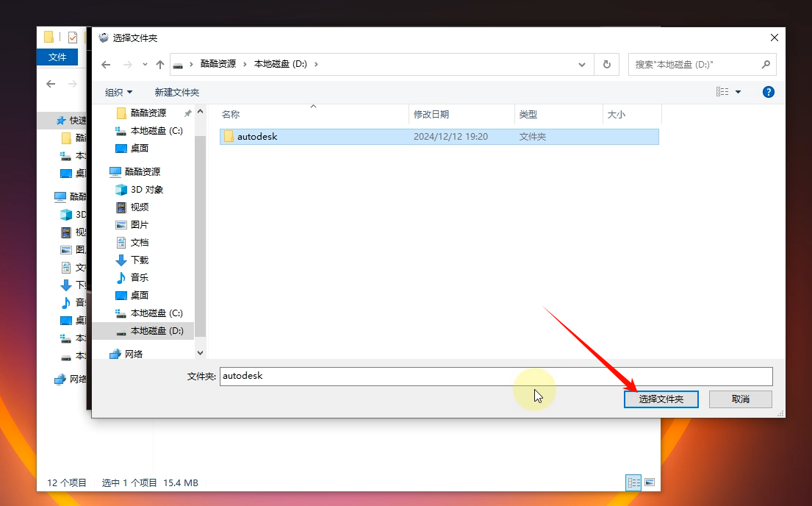Expand the address bar history dropdown
Image resolution: width=812 pixels, height=506 pixels.
click(582, 65)
